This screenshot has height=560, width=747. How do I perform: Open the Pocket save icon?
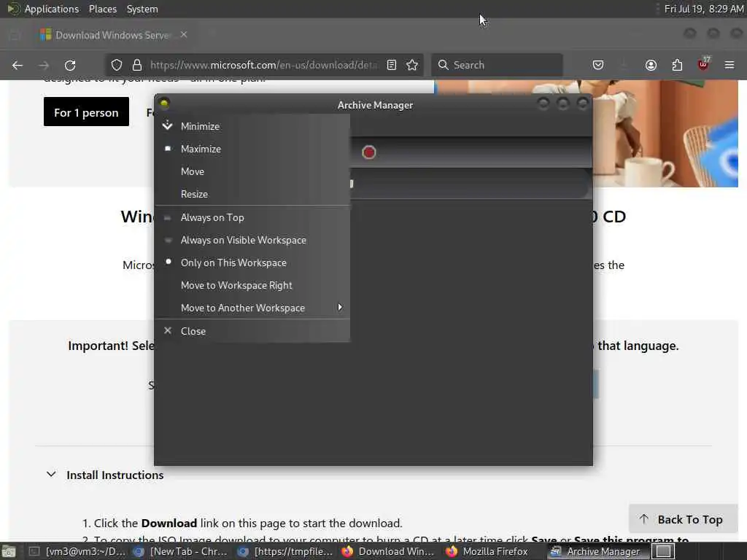(x=598, y=65)
